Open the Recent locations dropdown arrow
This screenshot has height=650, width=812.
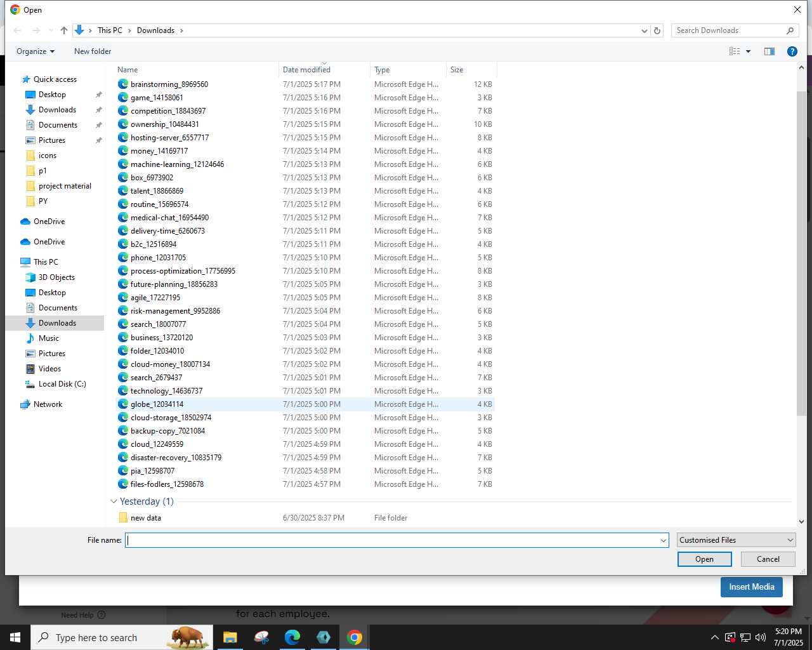pos(51,30)
